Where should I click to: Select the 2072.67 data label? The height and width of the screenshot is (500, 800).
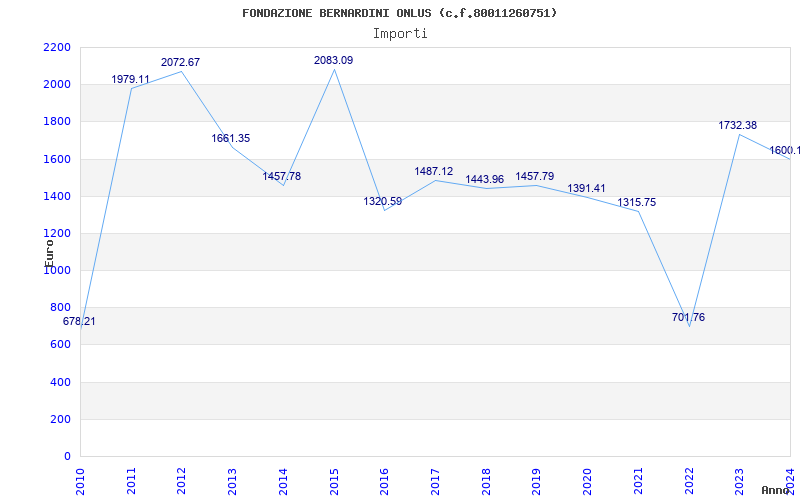coord(181,62)
